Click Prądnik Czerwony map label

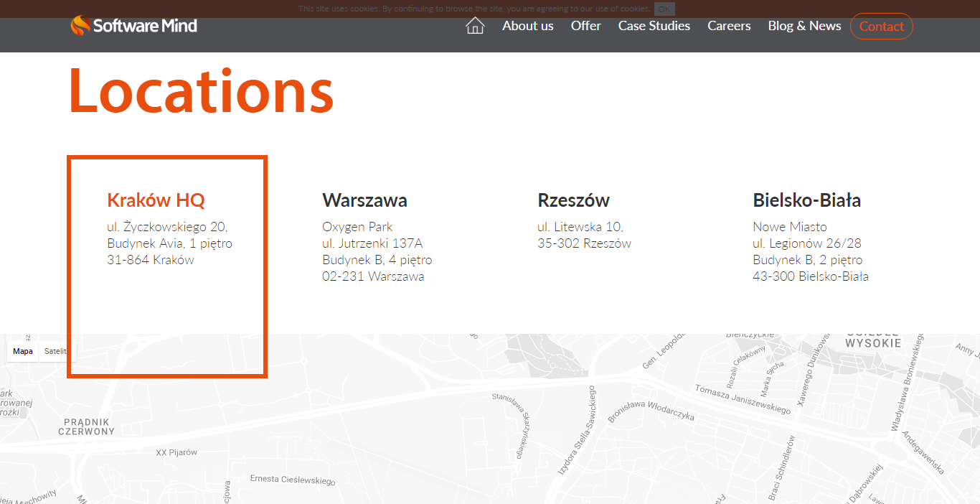86,426
